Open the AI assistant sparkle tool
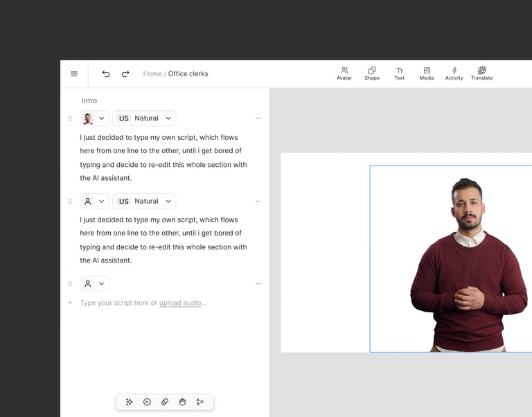 coord(130,402)
